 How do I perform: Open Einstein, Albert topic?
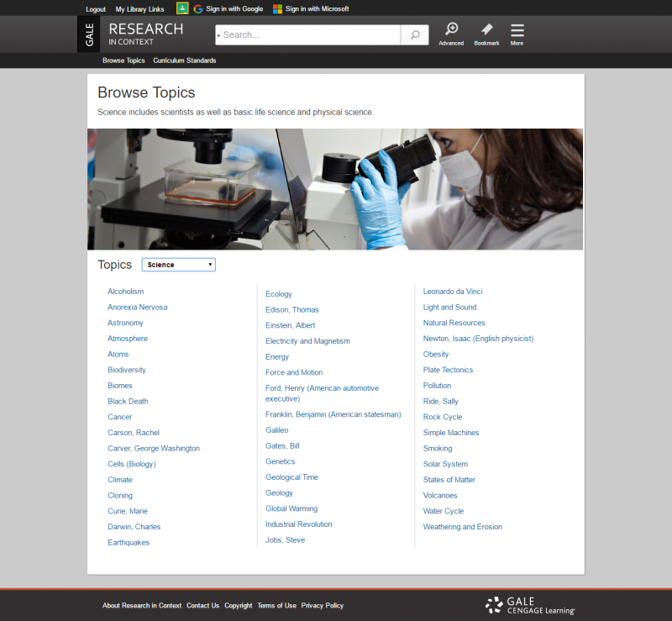(x=290, y=325)
